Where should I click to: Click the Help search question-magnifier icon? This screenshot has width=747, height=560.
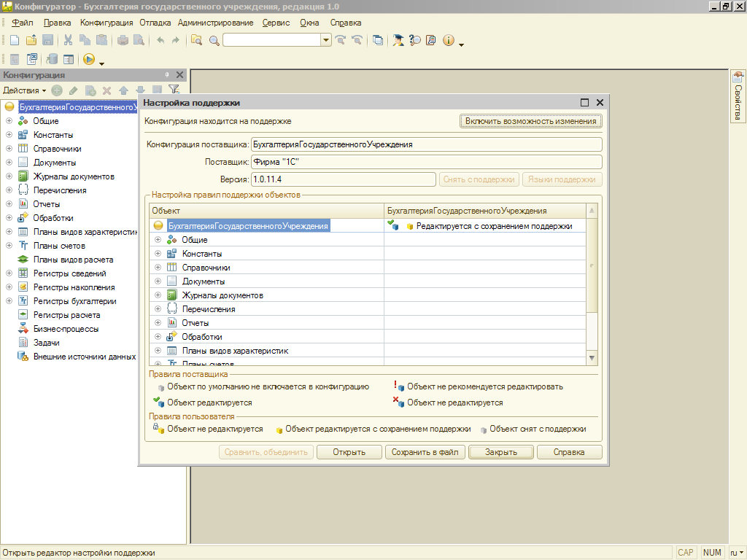[x=415, y=41]
